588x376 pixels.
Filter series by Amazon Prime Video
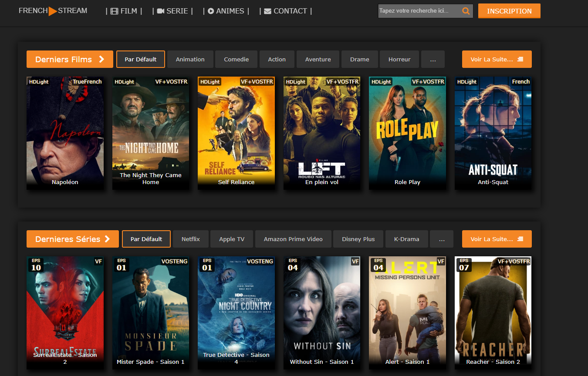tap(293, 239)
